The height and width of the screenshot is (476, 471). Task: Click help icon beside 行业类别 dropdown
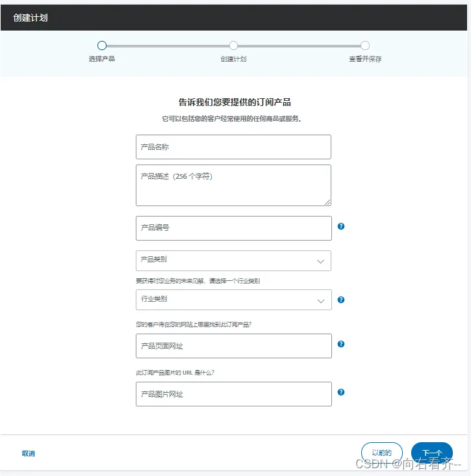[341, 300]
